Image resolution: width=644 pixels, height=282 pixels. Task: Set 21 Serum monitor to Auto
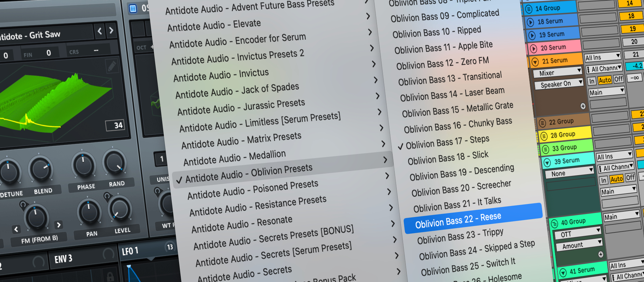click(605, 80)
